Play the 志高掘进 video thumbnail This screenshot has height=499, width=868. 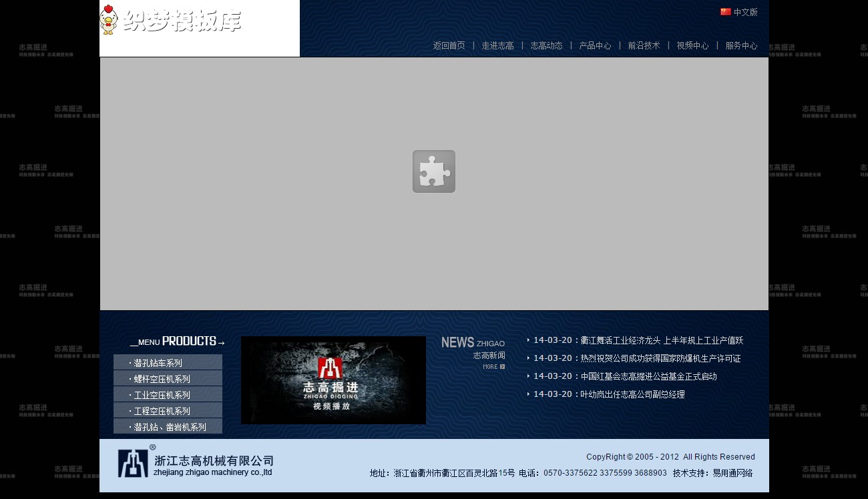click(x=333, y=380)
